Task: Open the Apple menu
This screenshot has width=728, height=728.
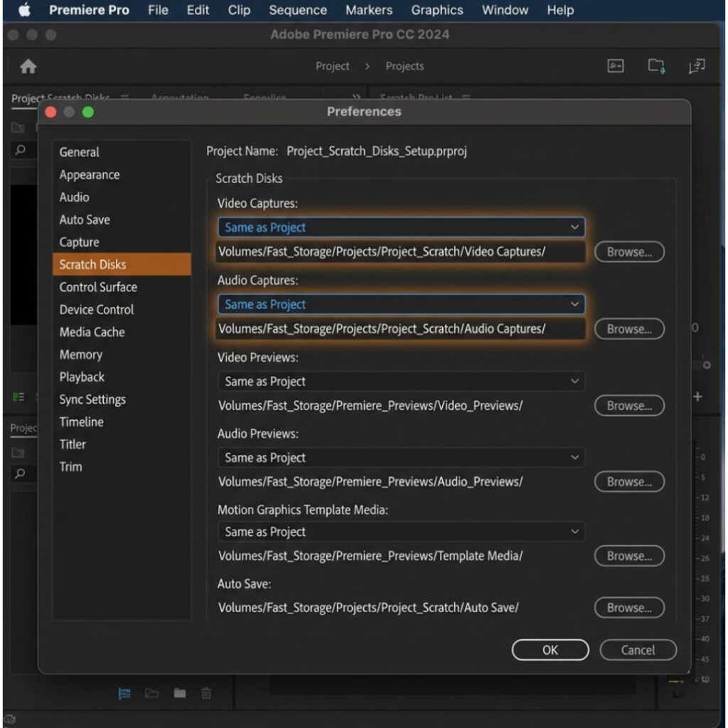Action: point(25,10)
